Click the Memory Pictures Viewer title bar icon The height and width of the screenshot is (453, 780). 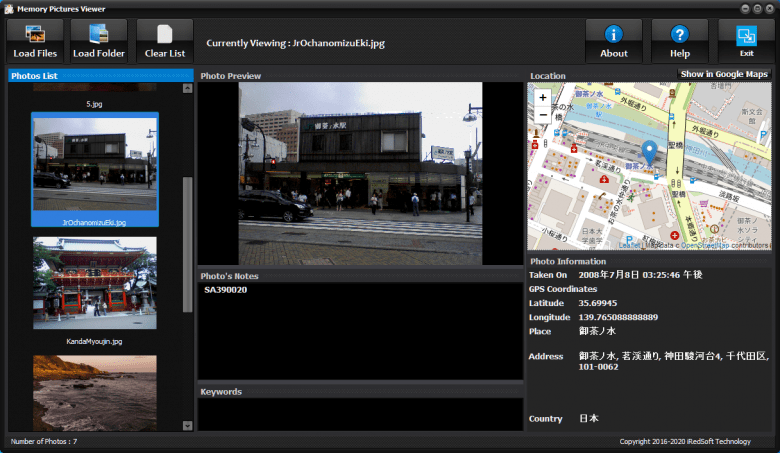pyautogui.click(x=9, y=9)
